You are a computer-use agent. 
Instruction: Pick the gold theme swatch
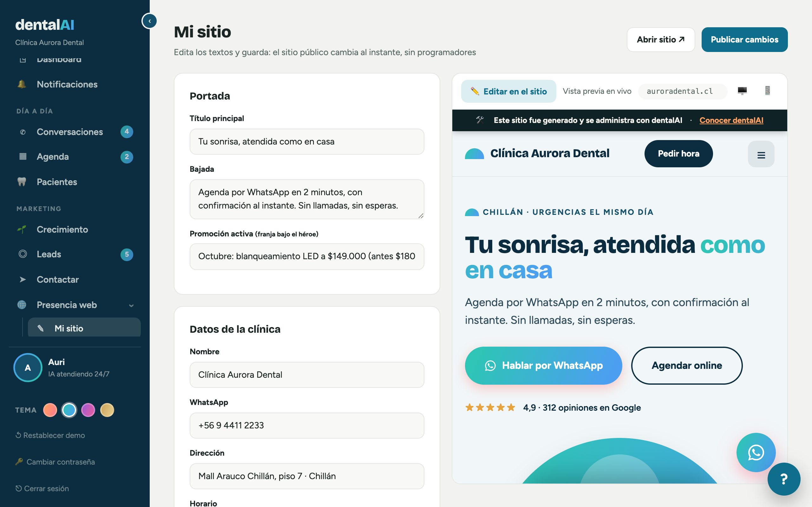pos(108,410)
